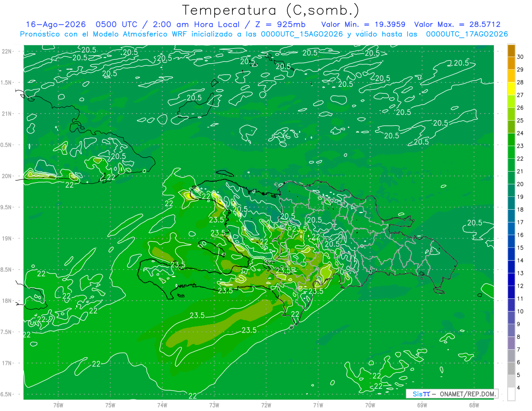Click the '69W' longitude axis label
This screenshot has width=532, height=411.
coord(422,405)
